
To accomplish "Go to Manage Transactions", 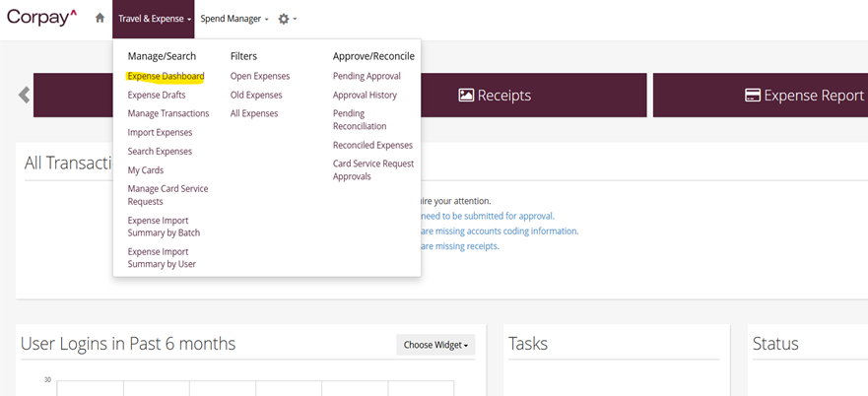I will tap(168, 114).
